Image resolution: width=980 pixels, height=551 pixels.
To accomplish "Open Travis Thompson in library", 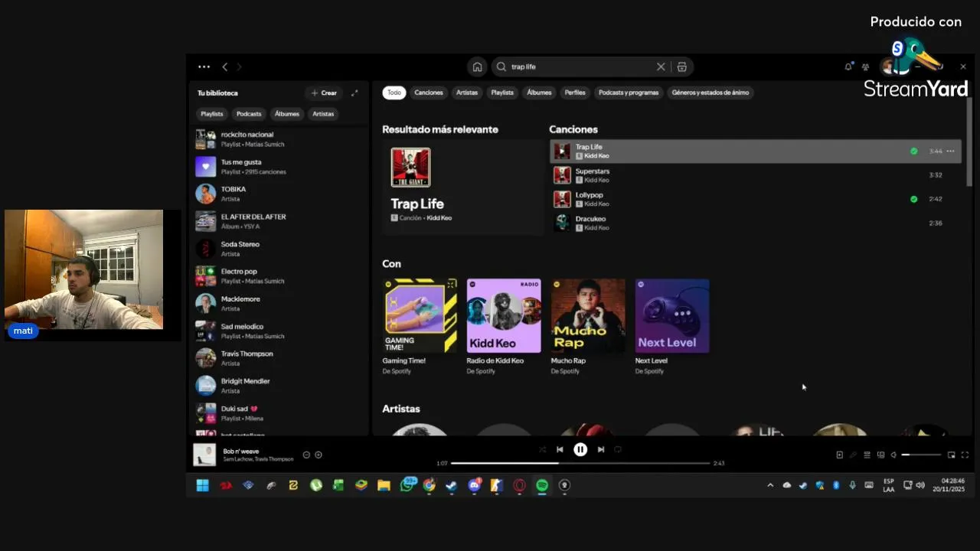I will point(279,358).
